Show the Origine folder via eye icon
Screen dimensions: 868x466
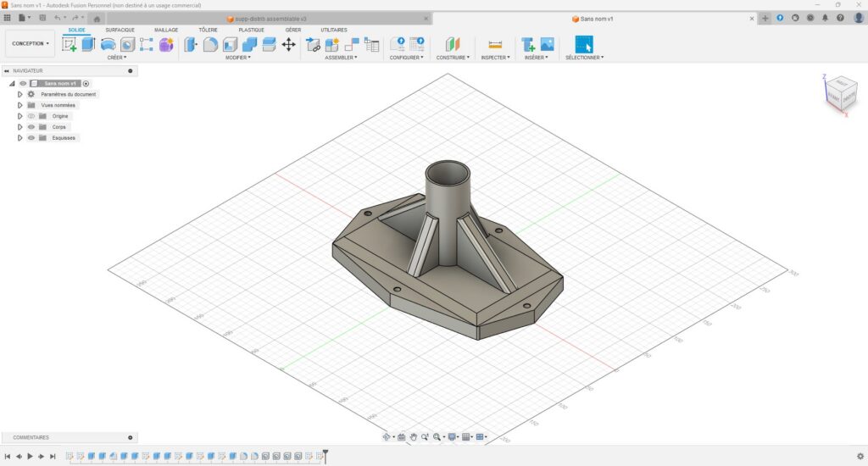[x=31, y=116]
